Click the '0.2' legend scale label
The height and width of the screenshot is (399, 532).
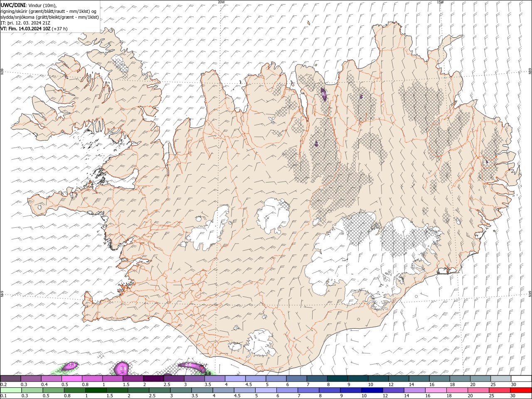tap(3, 384)
